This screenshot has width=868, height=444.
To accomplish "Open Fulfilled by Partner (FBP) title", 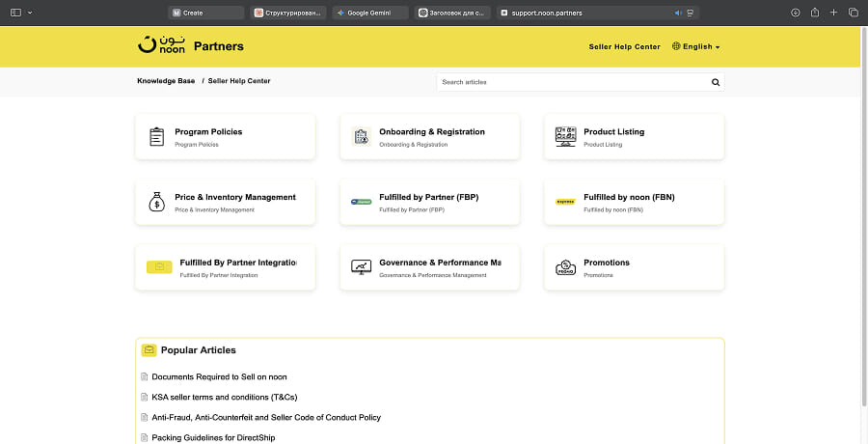I will point(429,197).
